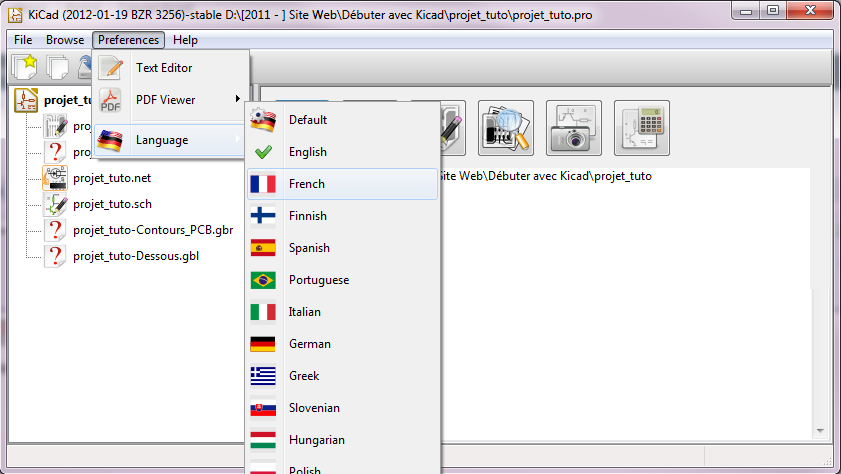Viewport: 841px width, 474px height.
Task: Select projet_tuto.net in project tree
Action: tap(112, 178)
